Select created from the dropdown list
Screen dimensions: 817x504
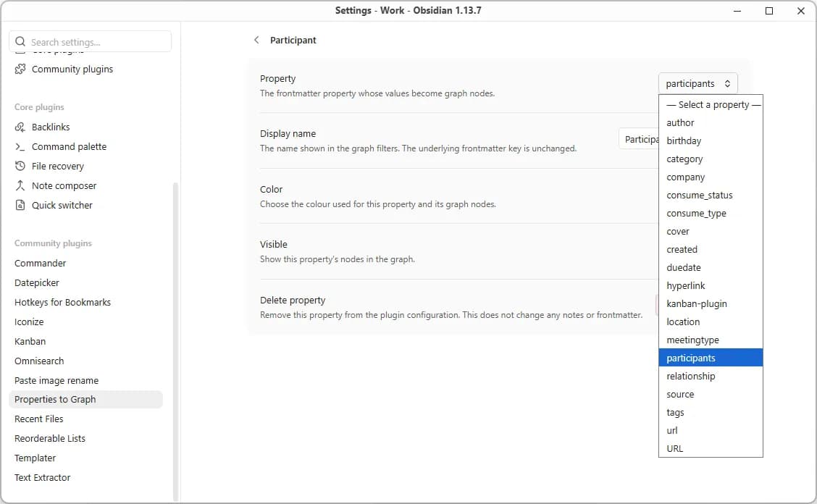[711, 250]
